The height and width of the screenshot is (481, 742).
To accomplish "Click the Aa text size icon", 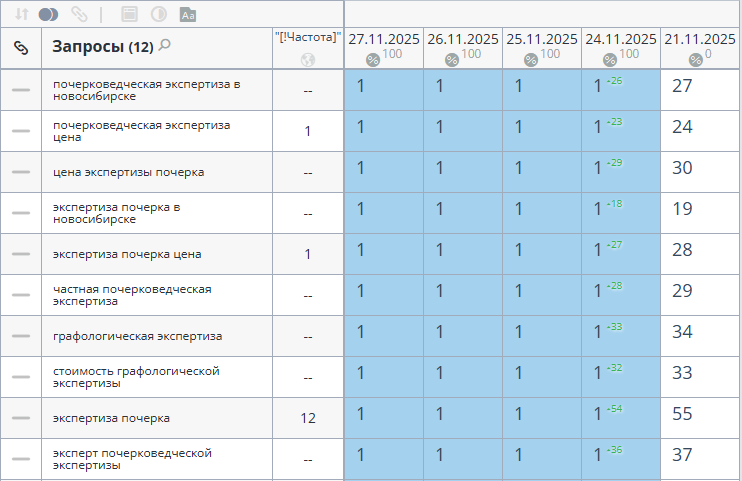I will click(188, 15).
